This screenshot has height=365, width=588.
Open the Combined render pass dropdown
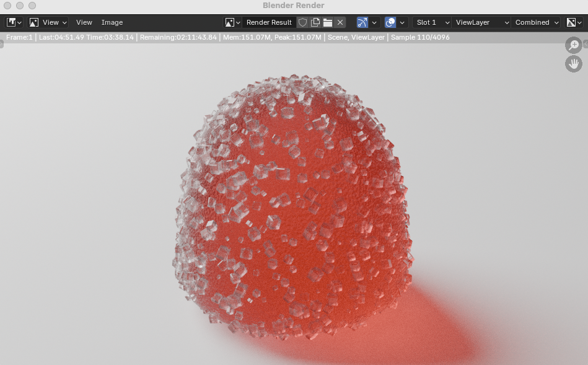pos(536,22)
